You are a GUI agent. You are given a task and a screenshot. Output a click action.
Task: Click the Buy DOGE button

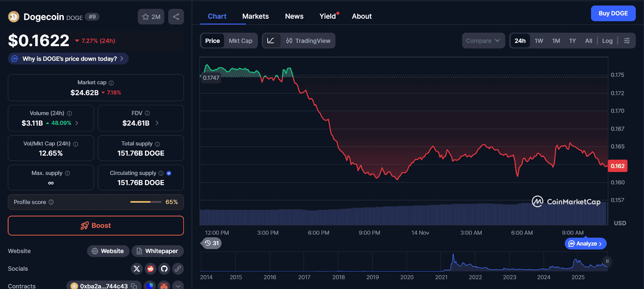[613, 13]
